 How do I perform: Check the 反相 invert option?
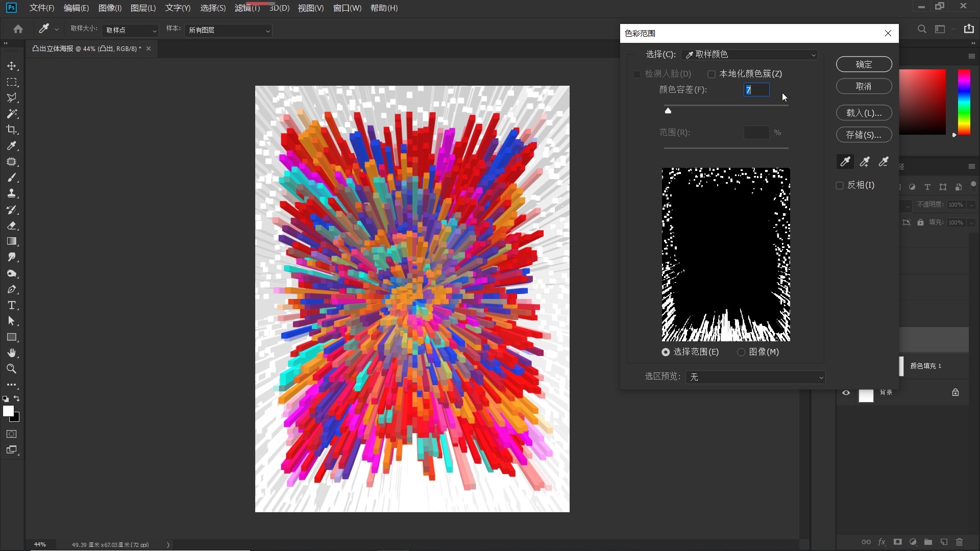tap(840, 186)
